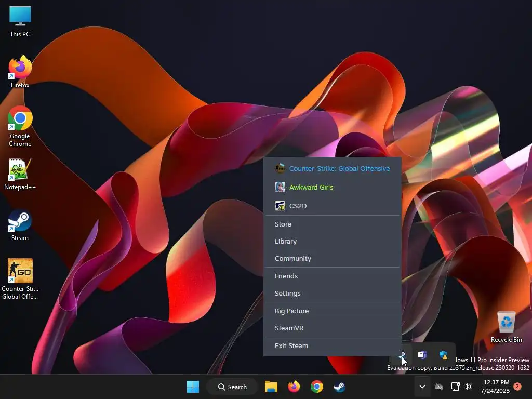Open the Store from Steam tray menu

point(332,224)
